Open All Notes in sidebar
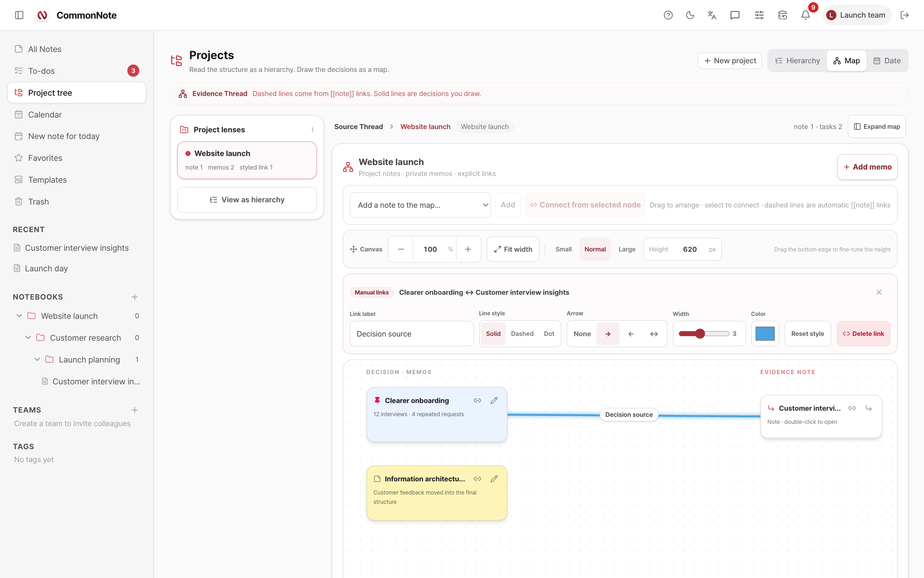Image resolution: width=924 pixels, height=578 pixels. (77, 49)
